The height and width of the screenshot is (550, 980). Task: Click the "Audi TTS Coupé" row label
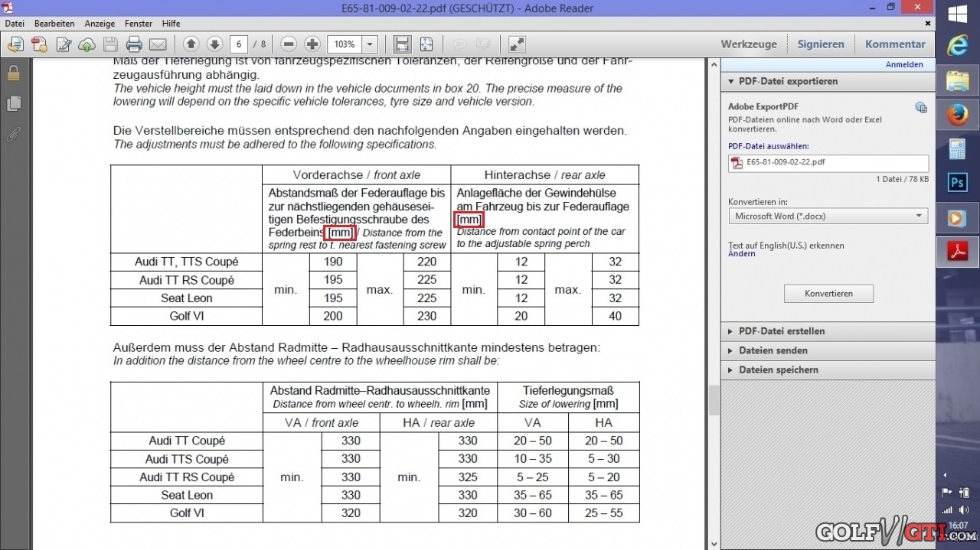(187, 459)
